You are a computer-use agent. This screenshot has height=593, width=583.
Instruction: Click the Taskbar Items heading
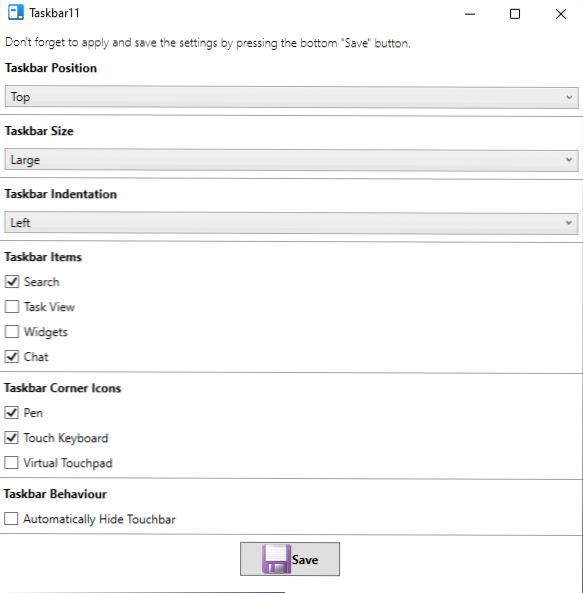pyautogui.click(x=43, y=257)
